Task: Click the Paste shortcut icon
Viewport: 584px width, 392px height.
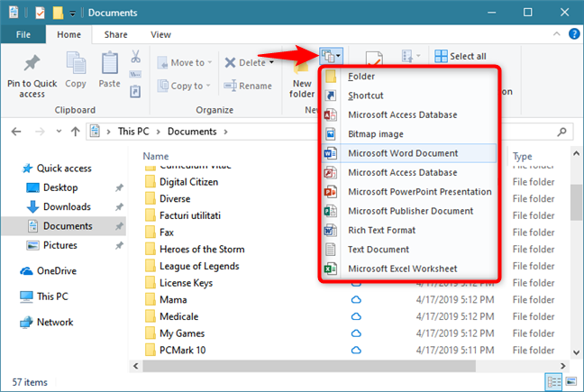Action: 135,91
